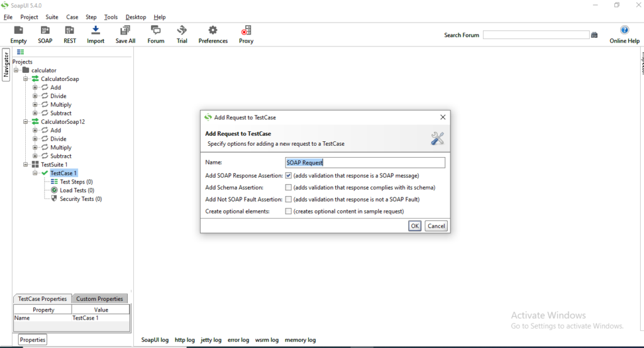Image resolution: width=644 pixels, height=348 pixels.
Task: Expand Multiply operation under CalculatorSoap12
Action: click(35, 148)
